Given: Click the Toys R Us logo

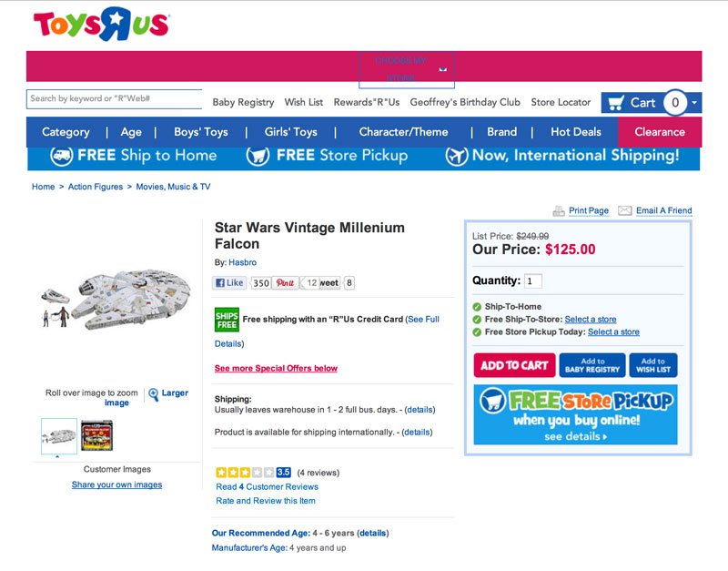Looking at the screenshot, I should (x=100, y=25).
